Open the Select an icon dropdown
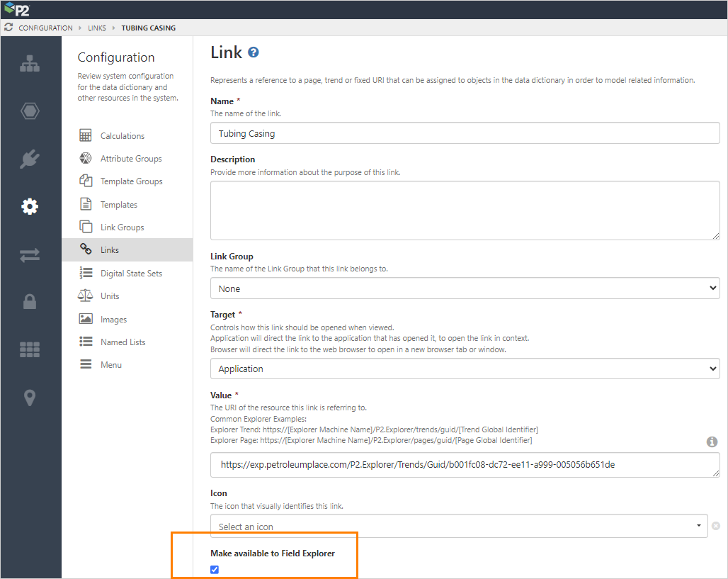728x579 pixels. [x=458, y=526]
